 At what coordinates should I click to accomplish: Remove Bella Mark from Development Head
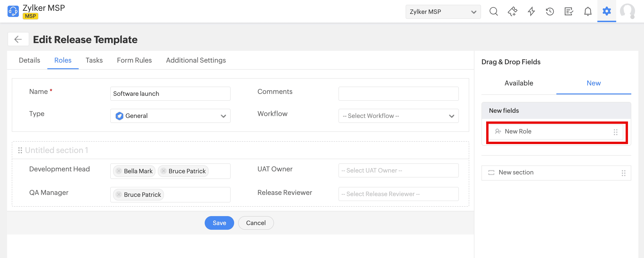[x=119, y=171]
